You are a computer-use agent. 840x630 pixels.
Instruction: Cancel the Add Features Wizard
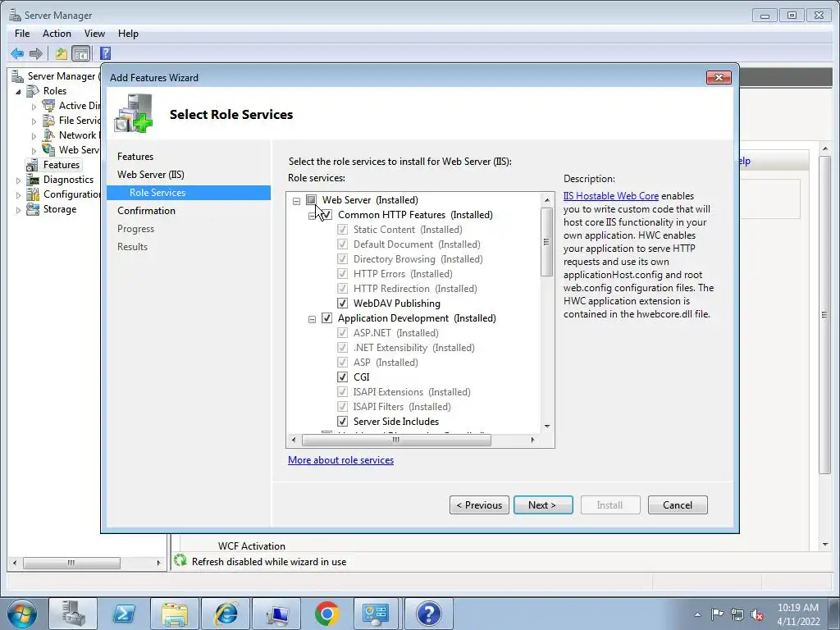click(x=678, y=505)
